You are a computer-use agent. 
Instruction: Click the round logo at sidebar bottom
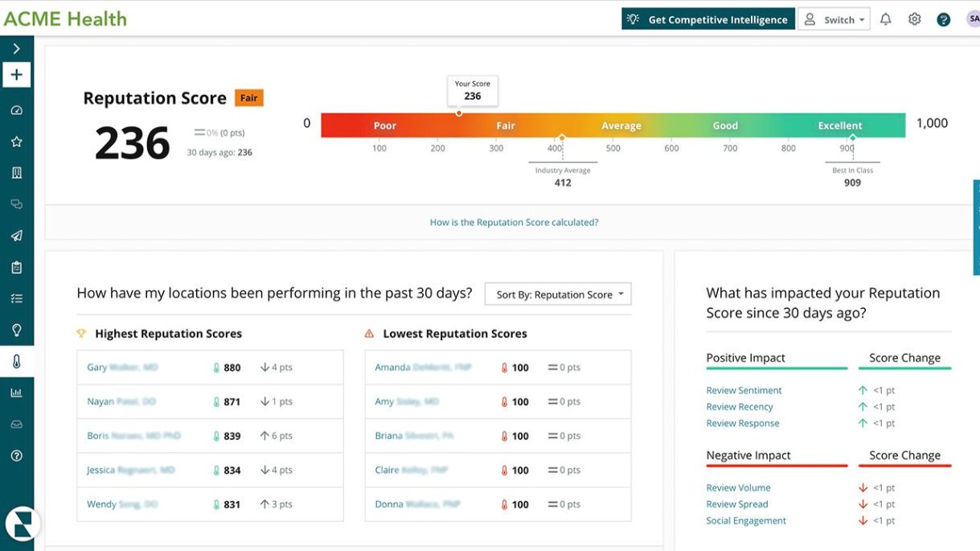(x=22, y=524)
